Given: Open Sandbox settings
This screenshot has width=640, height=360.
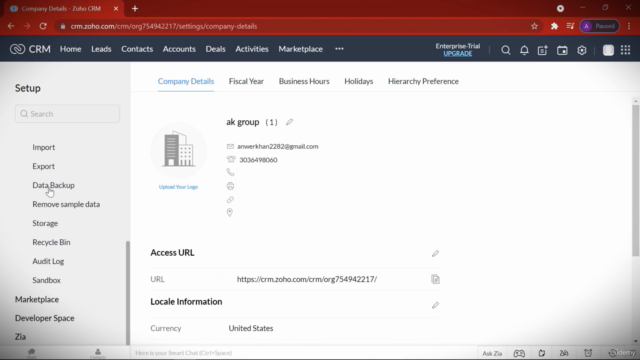Looking at the screenshot, I should (47, 280).
